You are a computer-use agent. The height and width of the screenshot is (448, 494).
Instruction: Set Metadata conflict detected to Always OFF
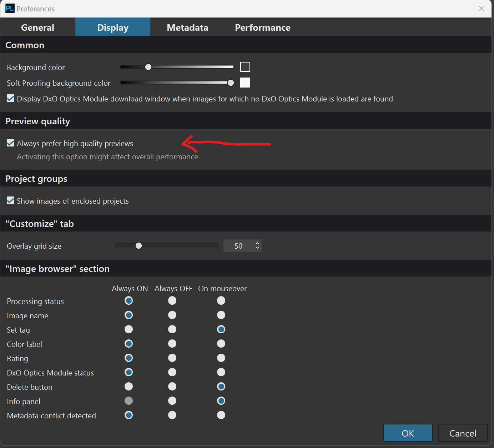click(172, 415)
